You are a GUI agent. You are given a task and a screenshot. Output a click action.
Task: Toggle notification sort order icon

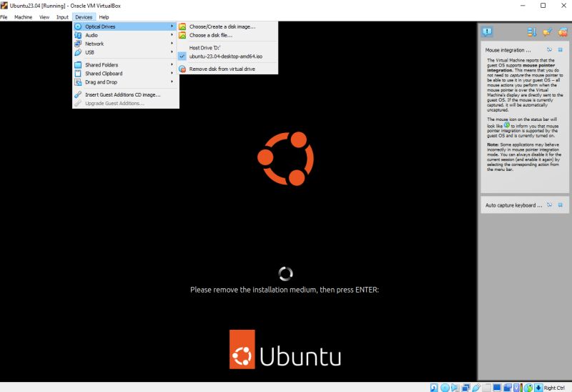click(x=532, y=32)
